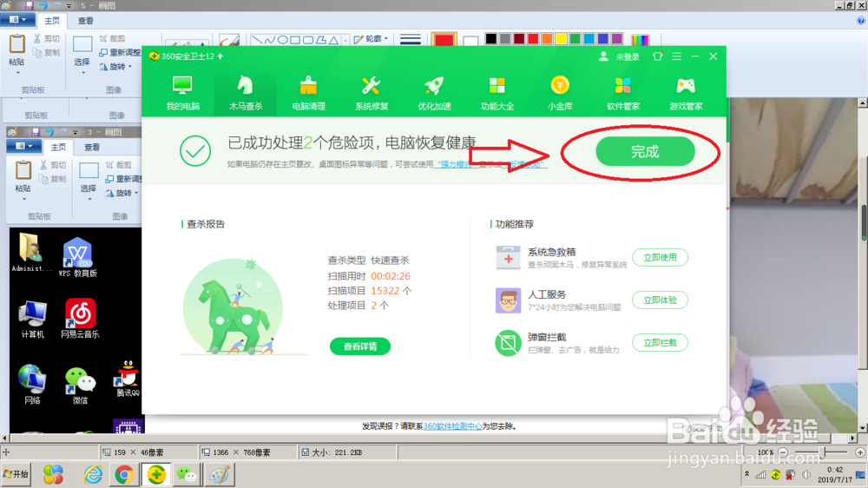
Task: Open Google Chrome from taskbar
Action: [124, 475]
